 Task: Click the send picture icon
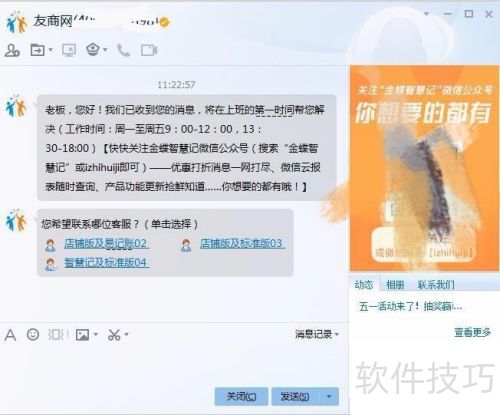pos(82,335)
